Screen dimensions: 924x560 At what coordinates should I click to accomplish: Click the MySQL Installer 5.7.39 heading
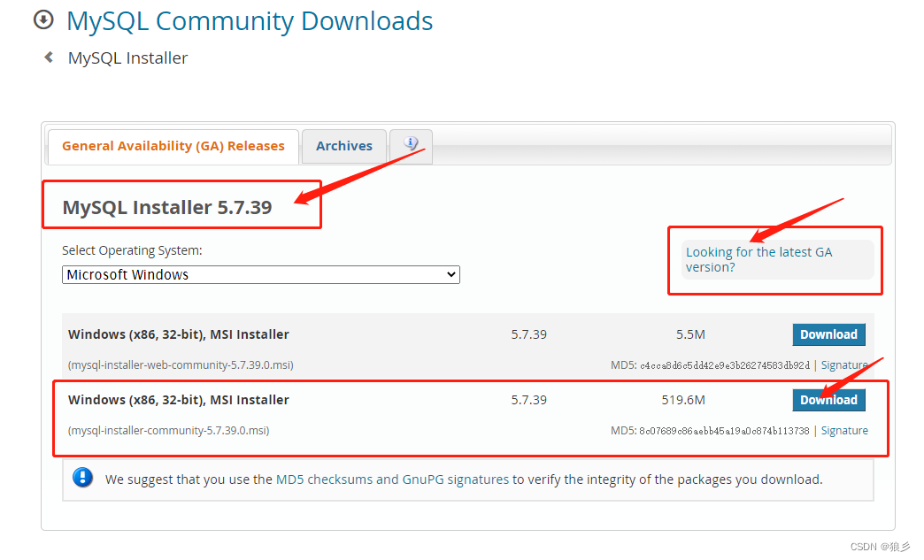(x=167, y=207)
